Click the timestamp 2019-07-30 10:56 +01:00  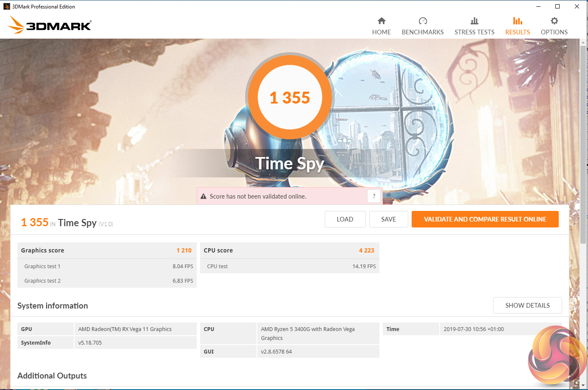474,329
